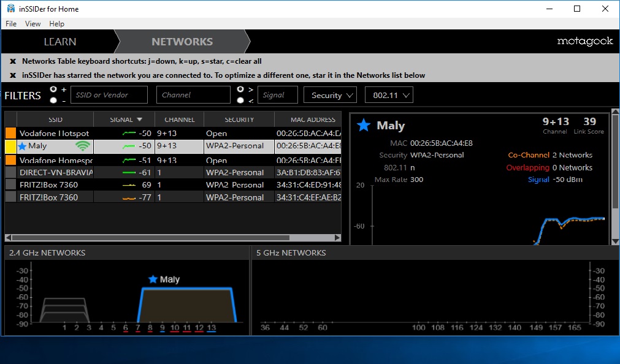Select the DIRECT-VN-BRAVIA network row
This screenshot has height=364, width=620.
click(173, 172)
